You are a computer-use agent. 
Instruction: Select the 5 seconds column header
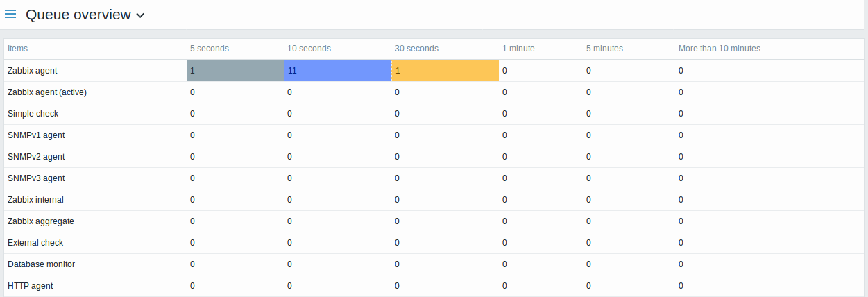210,49
